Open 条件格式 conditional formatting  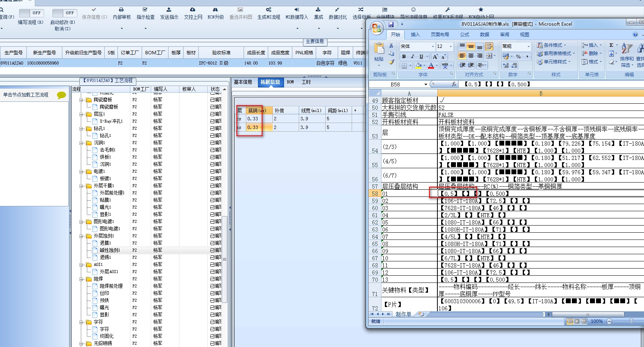click(x=551, y=45)
